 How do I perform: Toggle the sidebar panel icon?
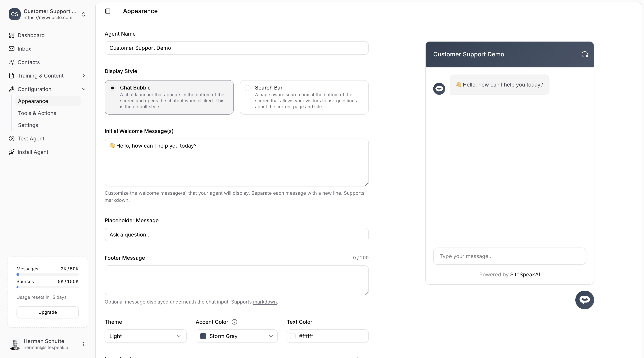[107, 11]
